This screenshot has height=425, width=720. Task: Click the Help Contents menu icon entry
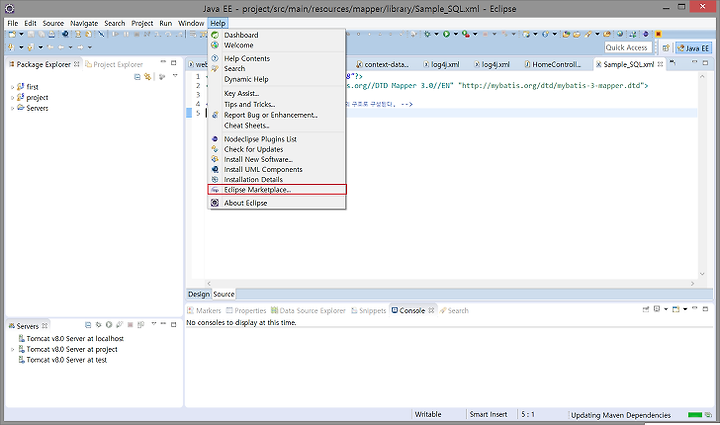pos(277,58)
